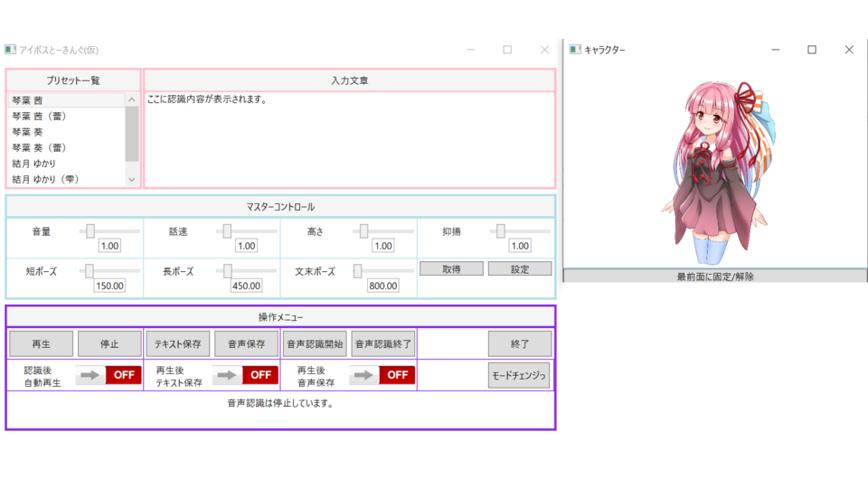Select preset 琴葉 葵（蕾）
Viewport: 868px width, 488px height.
66,147
